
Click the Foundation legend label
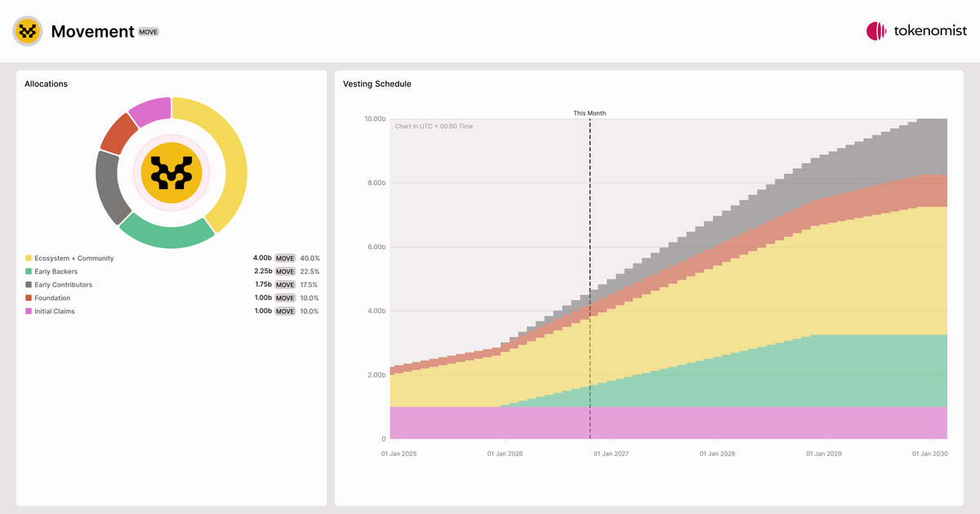[x=53, y=298]
